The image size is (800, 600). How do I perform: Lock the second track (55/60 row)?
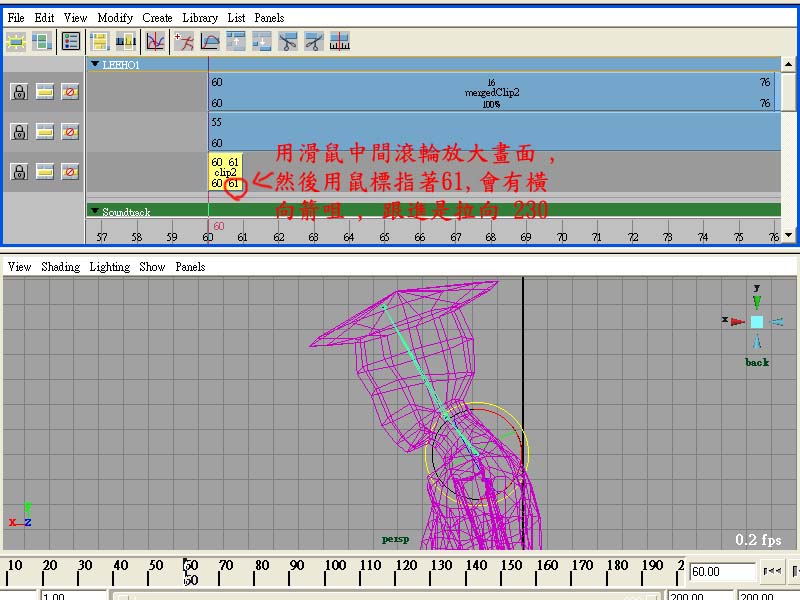click(x=19, y=132)
